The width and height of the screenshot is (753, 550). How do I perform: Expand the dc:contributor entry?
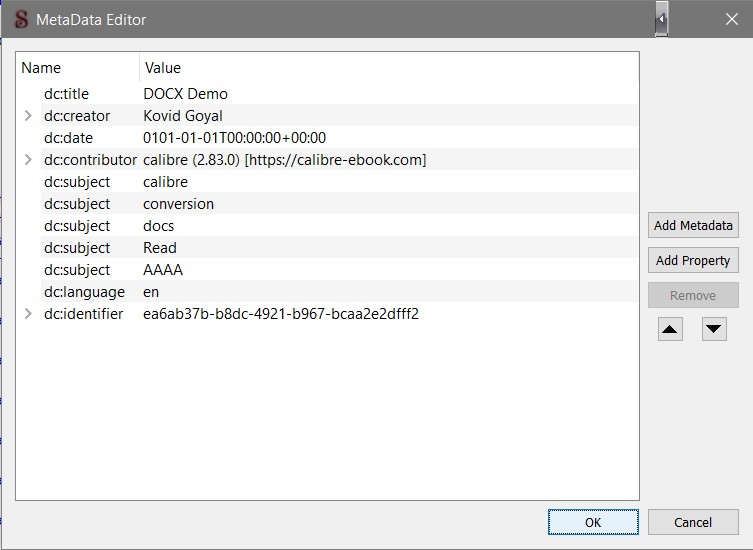pos(28,160)
